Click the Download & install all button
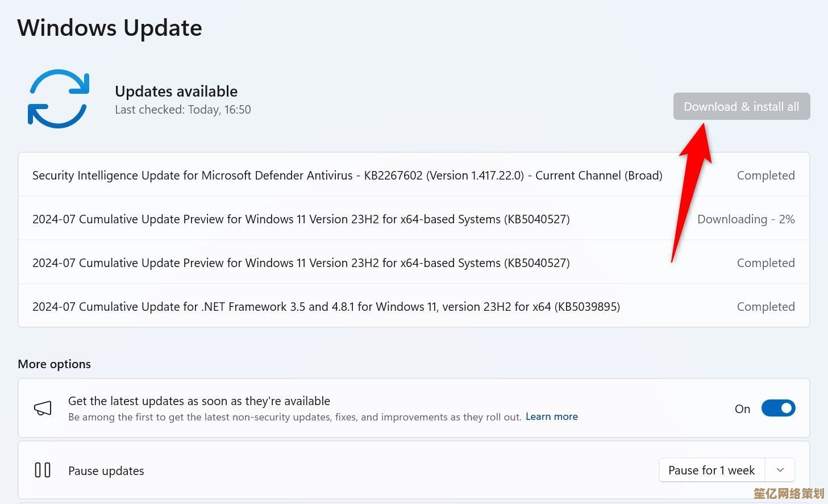This screenshot has width=828, height=504. pyautogui.click(x=741, y=107)
